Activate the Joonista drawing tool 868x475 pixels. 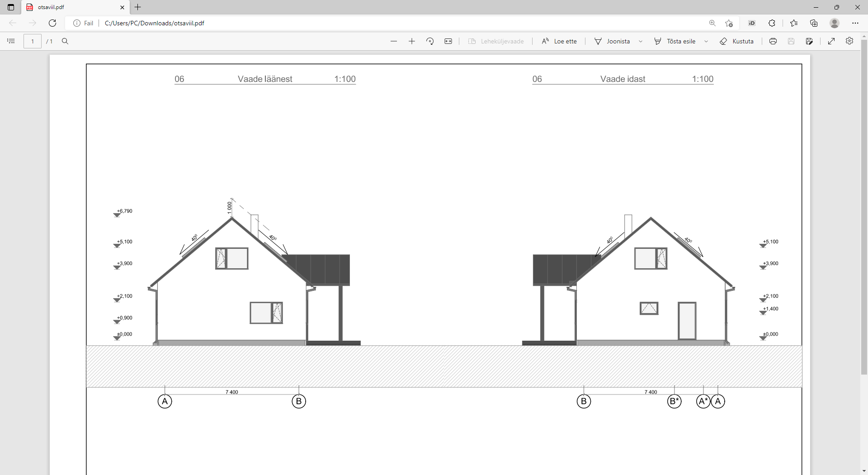613,41
